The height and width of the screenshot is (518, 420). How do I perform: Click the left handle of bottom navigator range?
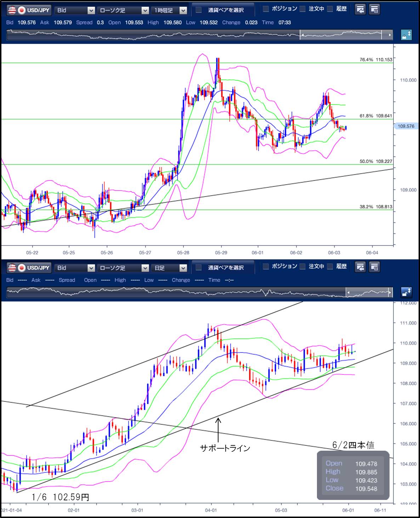(348, 293)
